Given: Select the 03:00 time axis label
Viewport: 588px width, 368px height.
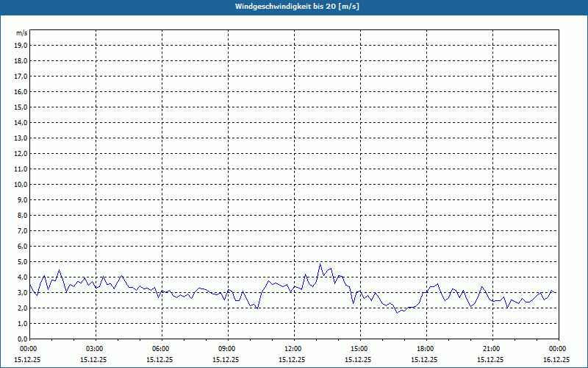Looking at the screenshot, I should [94, 349].
